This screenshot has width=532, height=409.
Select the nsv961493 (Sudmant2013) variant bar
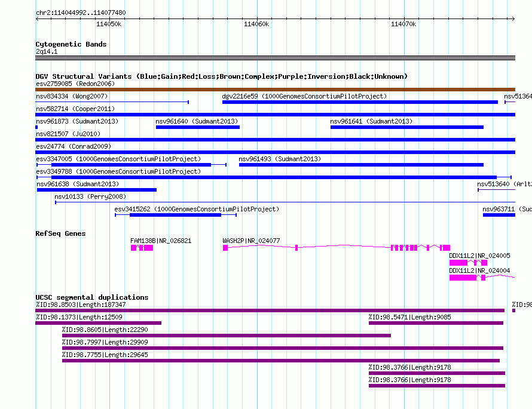[x=361, y=165]
